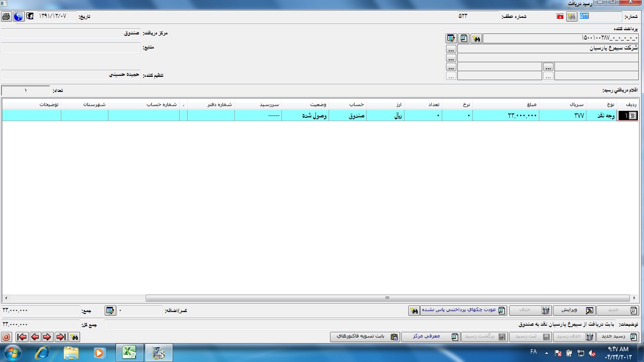Click the مبلغ column header
The width and height of the screenshot is (644, 362).
tap(506, 104)
